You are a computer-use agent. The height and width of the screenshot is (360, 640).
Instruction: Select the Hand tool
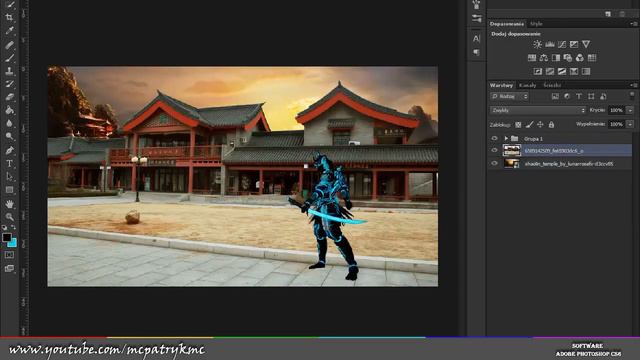tap(9, 204)
